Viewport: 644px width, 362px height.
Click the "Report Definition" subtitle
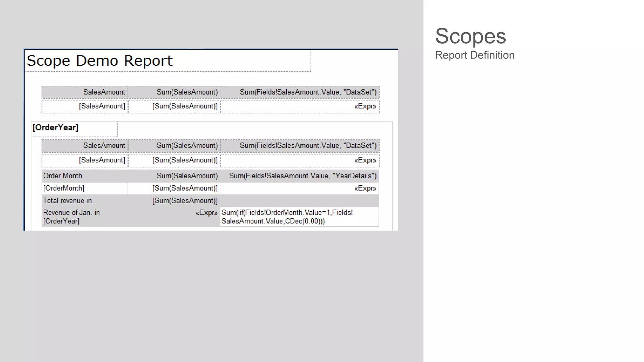tap(475, 55)
